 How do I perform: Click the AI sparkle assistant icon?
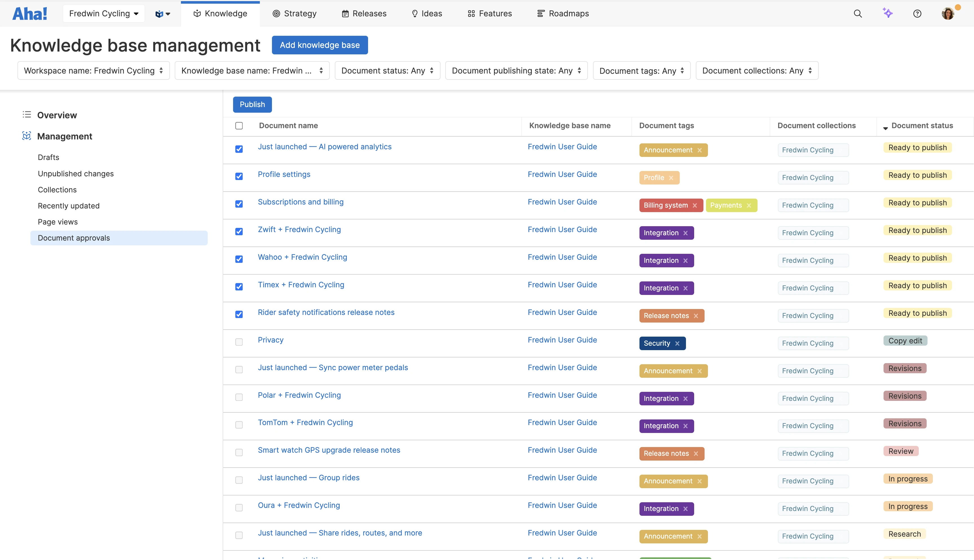(x=887, y=13)
